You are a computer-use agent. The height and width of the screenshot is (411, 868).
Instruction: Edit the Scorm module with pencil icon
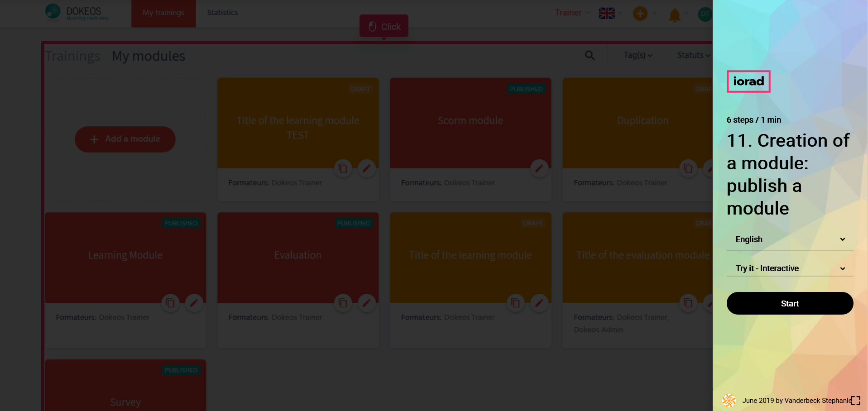pyautogui.click(x=539, y=168)
